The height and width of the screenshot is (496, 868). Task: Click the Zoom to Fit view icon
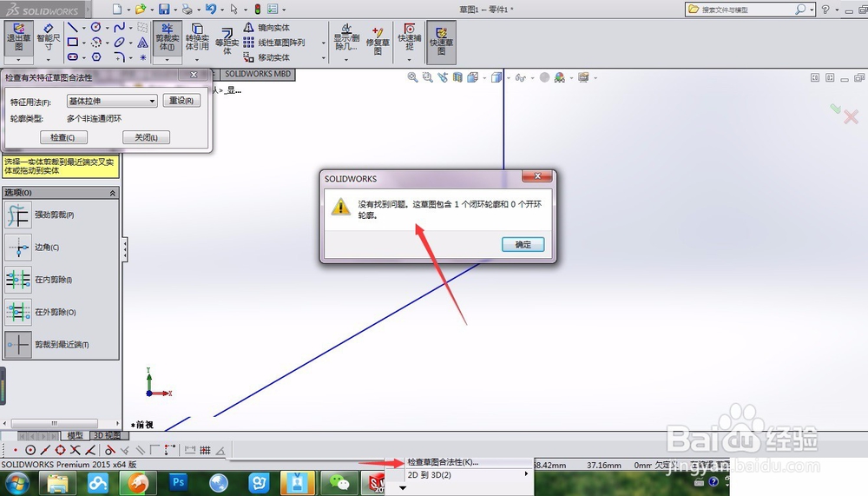tap(412, 77)
